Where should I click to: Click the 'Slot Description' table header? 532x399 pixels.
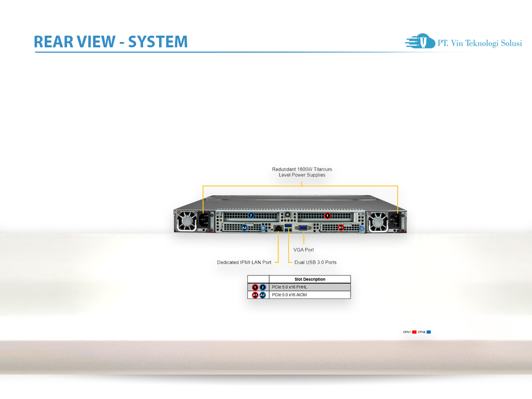click(x=310, y=279)
